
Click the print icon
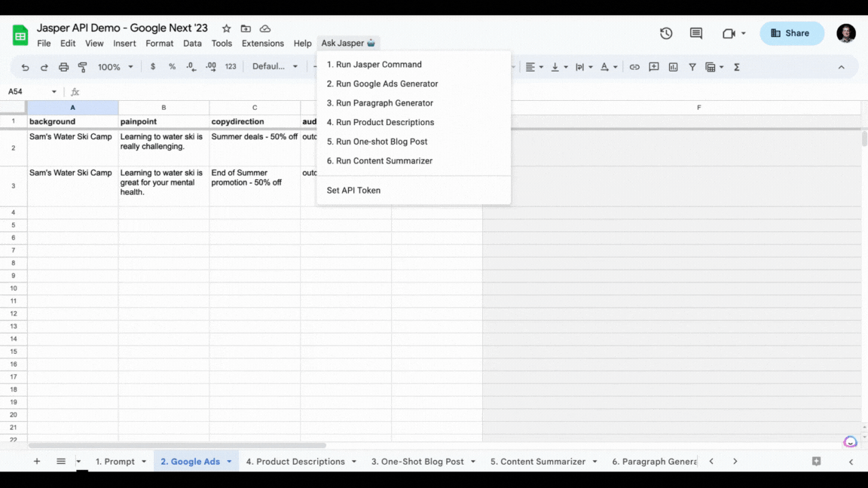63,67
